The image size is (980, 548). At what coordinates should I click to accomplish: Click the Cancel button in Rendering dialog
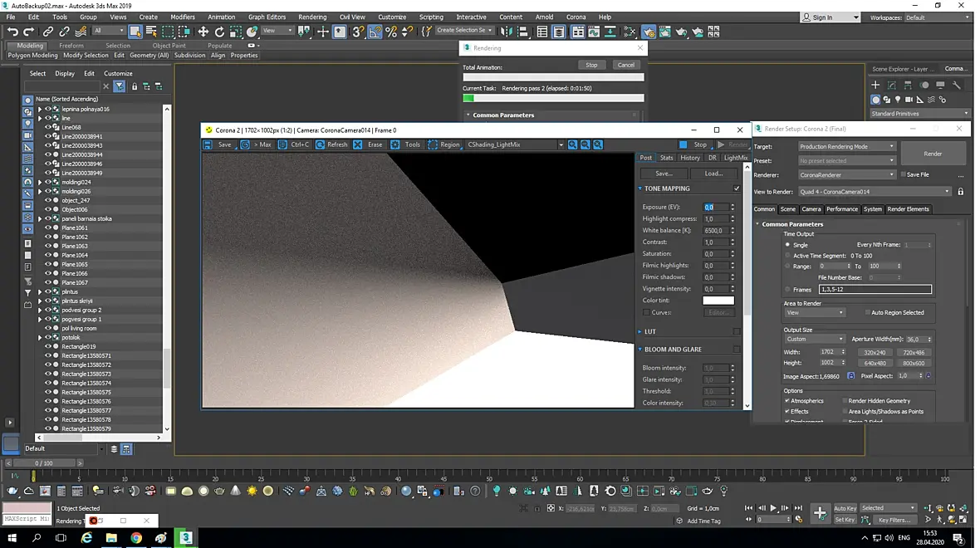click(x=625, y=65)
